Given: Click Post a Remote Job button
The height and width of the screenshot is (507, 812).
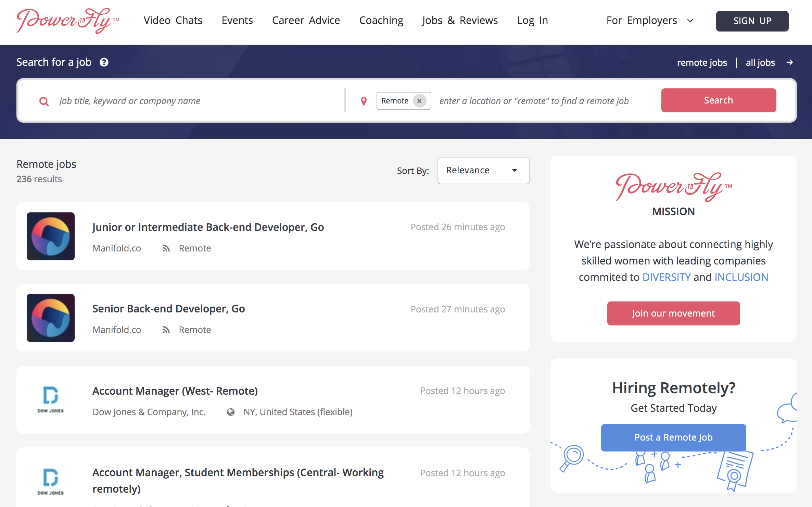Looking at the screenshot, I should pos(673,437).
